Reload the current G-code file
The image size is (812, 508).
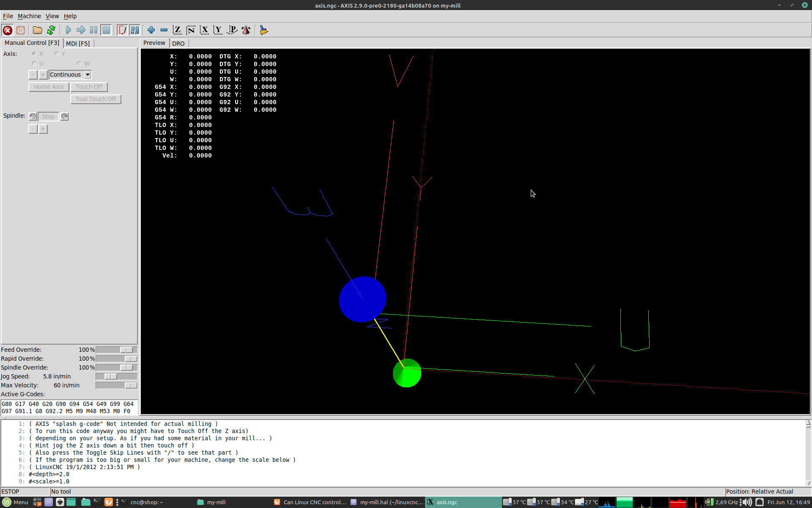(x=51, y=30)
